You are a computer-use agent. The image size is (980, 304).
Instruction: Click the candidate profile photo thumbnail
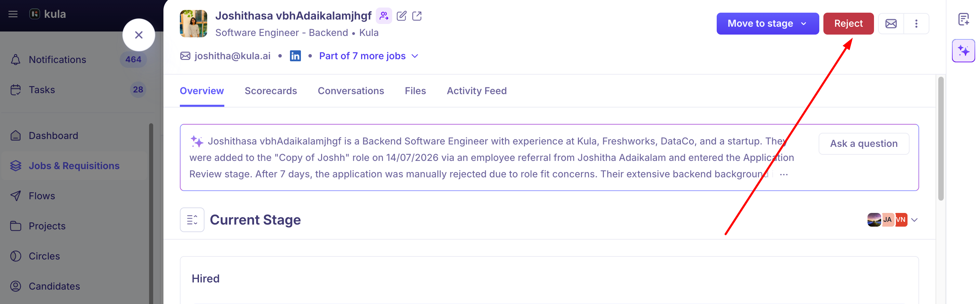(193, 24)
